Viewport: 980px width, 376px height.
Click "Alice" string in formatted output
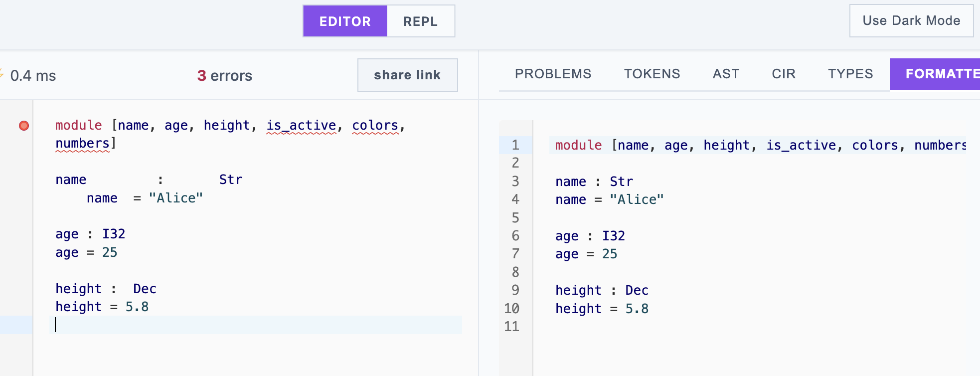(637, 199)
